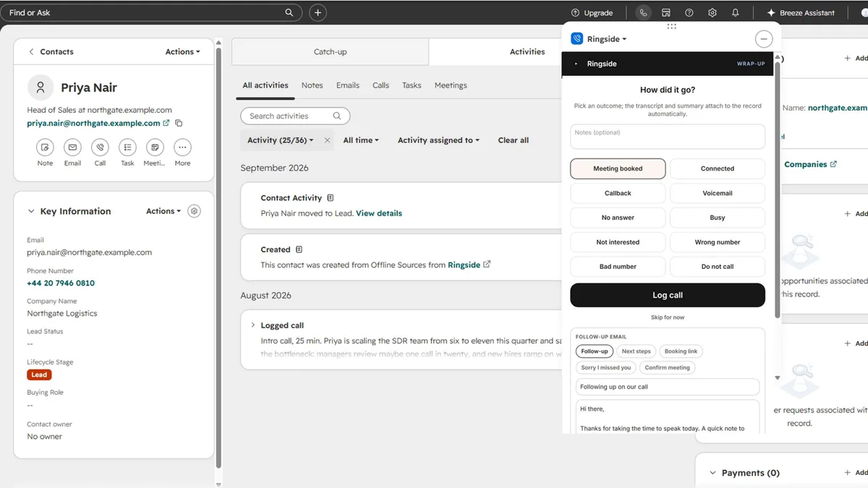Collapse the Key Information section
The height and width of the screenshot is (488, 868).
pos(31,211)
